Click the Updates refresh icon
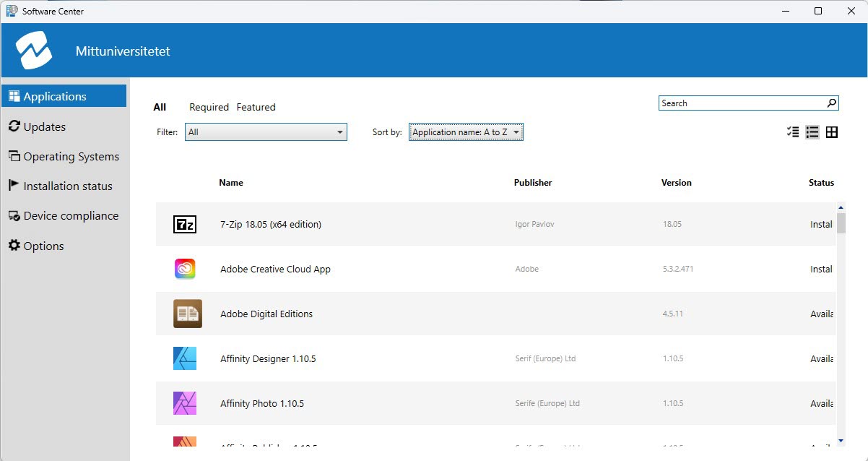This screenshot has height=461, width=868. tap(14, 126)
